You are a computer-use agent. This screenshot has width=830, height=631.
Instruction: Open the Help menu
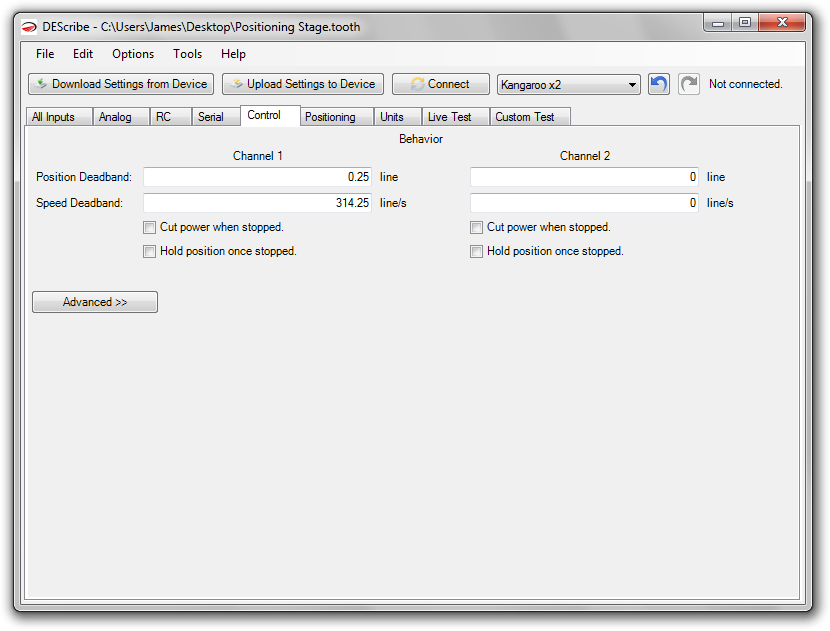(233, 54)
